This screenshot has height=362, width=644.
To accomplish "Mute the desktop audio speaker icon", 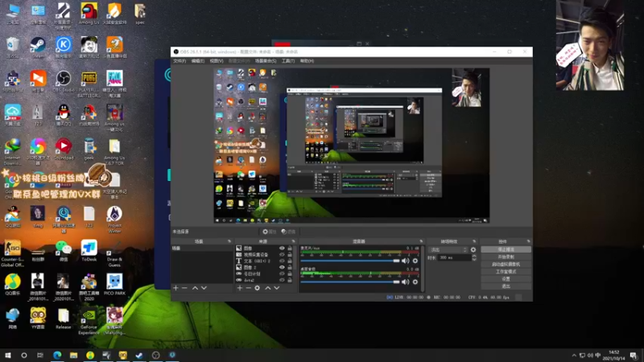I will [x=406, y=282].
